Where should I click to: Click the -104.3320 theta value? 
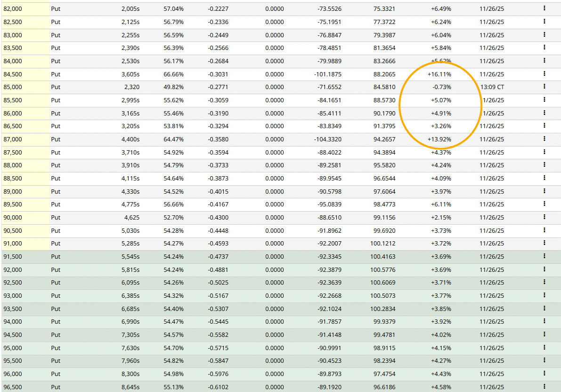pos(327,139)
